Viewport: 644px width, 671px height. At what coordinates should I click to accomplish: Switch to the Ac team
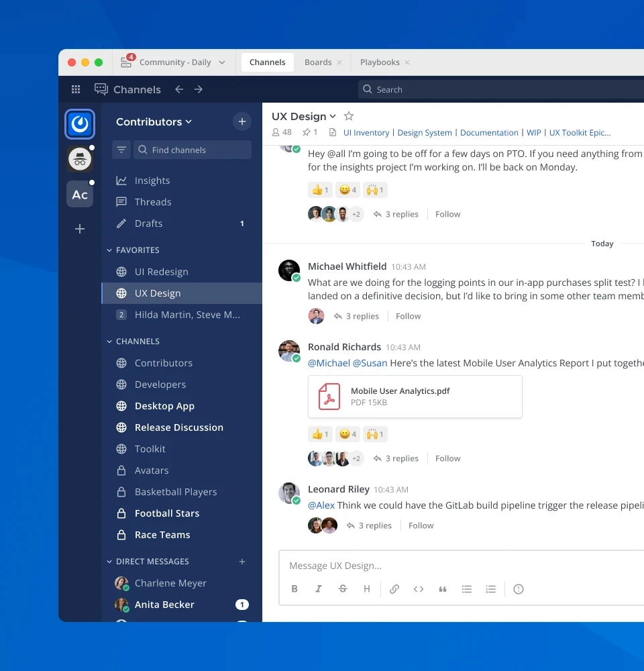(80, 195)
